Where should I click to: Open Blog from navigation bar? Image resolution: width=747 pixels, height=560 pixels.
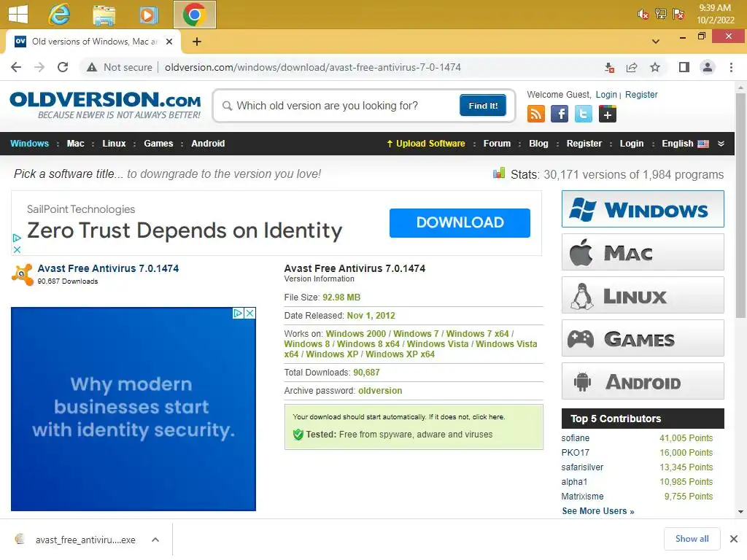pos(538,144)
